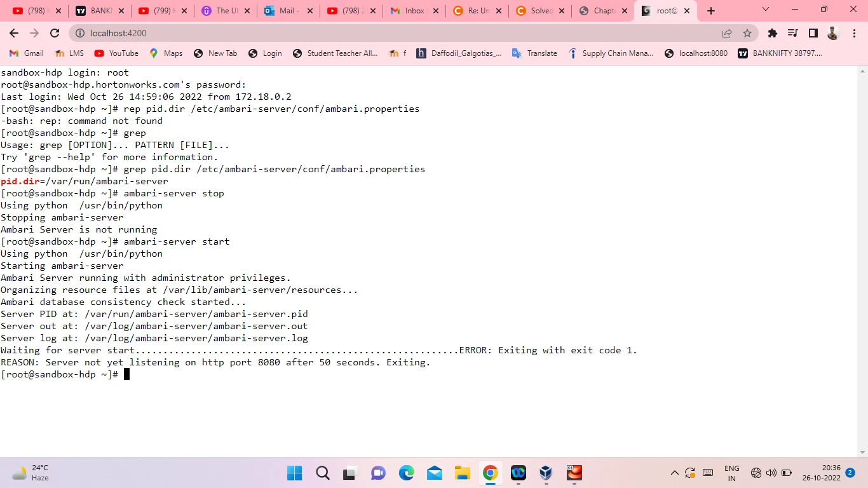Open the Translate bookmark
The image size is (868, 488).
[x=534, y=53]
